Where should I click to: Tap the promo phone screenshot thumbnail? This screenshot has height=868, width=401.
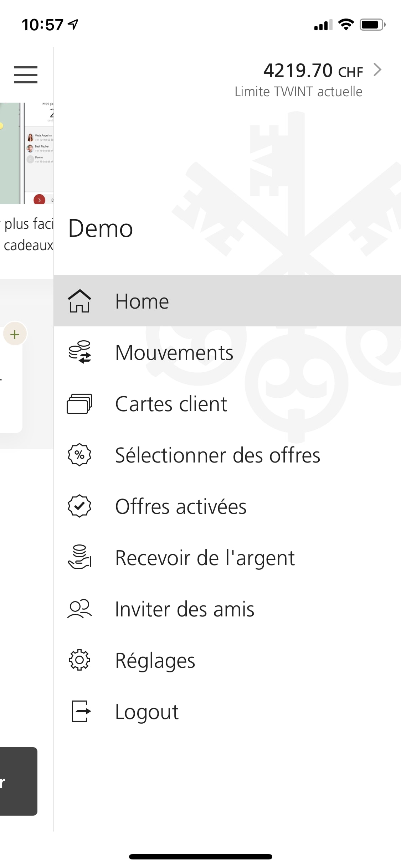[27, 153]
